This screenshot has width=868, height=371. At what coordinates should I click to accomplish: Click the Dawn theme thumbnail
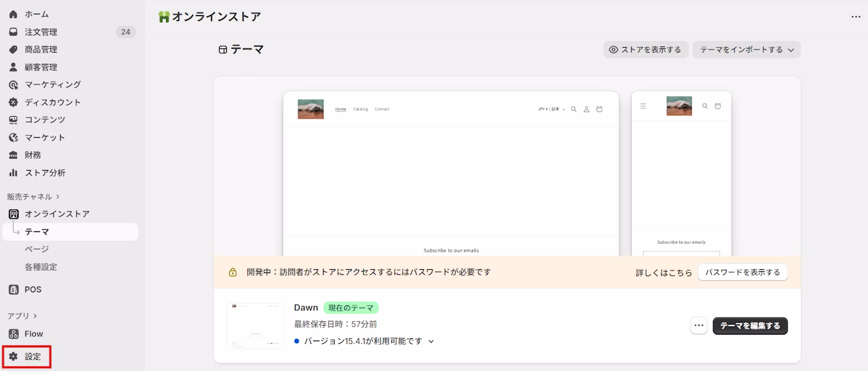(255, 325)
